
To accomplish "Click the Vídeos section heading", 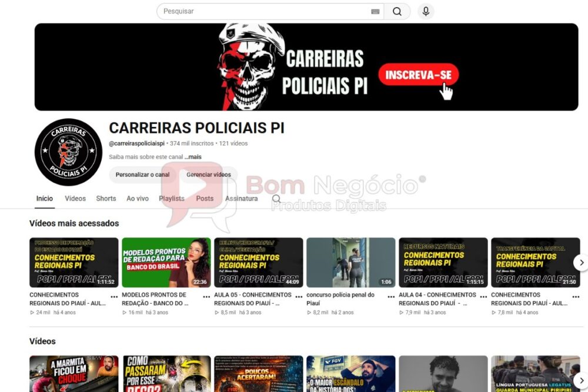I will pos(42,341).
